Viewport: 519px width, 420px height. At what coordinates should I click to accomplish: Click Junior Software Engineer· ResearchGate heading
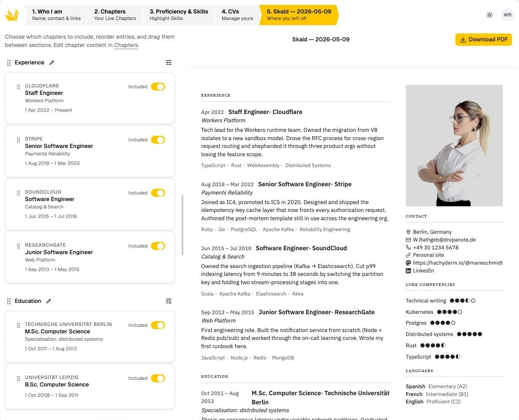pos(317,312)
